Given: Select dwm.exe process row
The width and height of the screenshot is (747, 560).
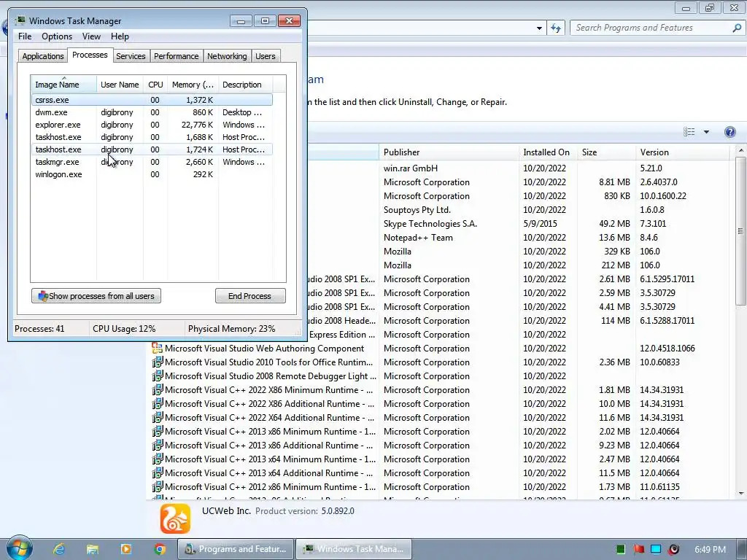Looking at the screenshot, I should [152, 112].
